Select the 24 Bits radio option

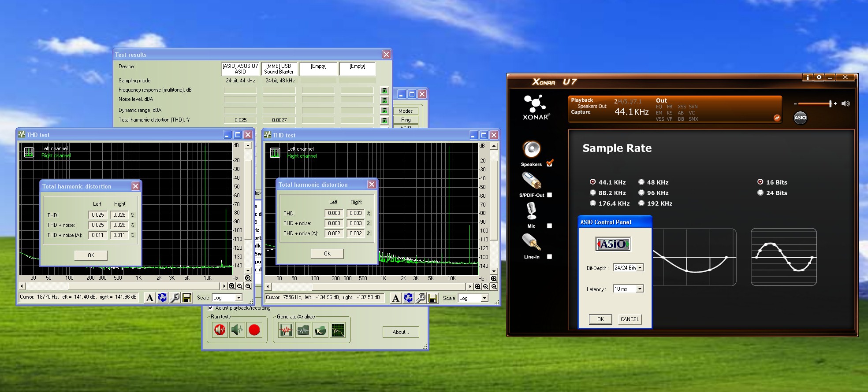(760, 193)
